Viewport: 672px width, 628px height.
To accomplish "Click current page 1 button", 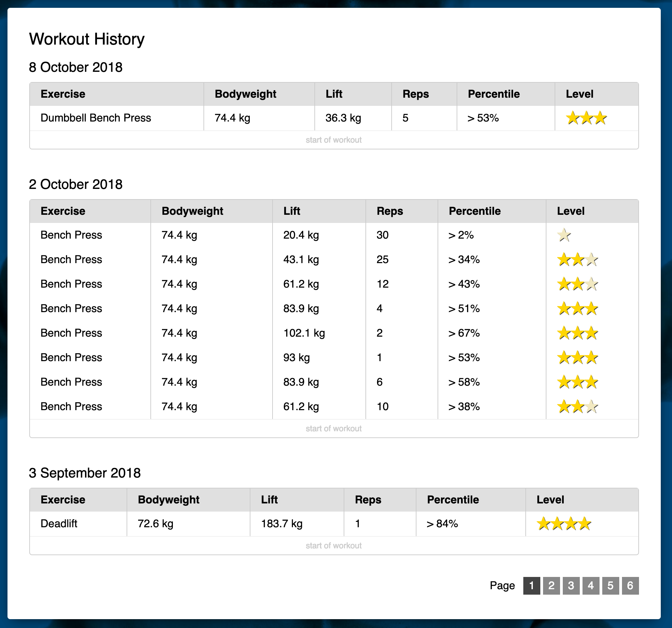I will 531,585.
